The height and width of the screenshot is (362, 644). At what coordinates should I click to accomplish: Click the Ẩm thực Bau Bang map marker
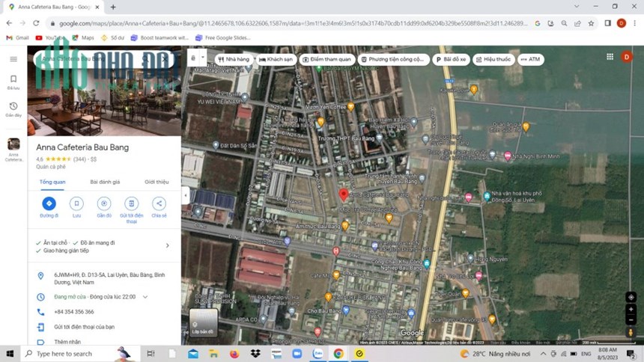tap(345, 226)
